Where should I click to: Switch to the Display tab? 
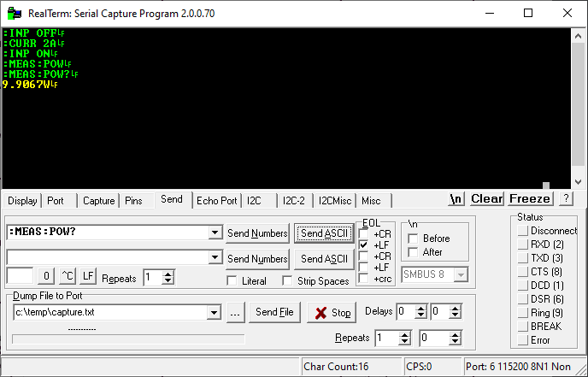pyautogui.click(x=22, y=201)
